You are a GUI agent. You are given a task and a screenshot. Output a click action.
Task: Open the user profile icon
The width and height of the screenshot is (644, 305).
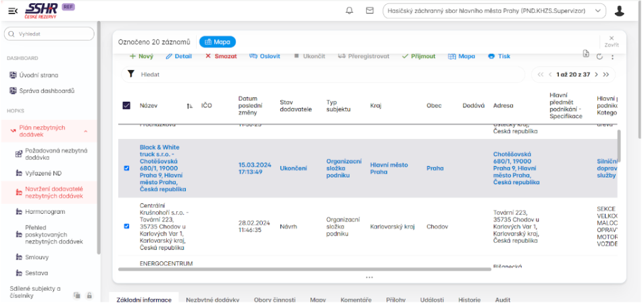[619, 11]
